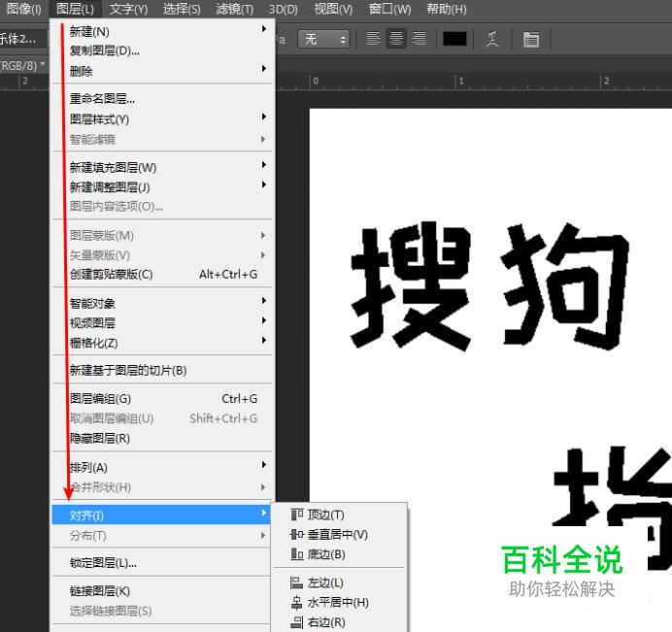Open the 滤镜(T) menu
This screenshot has width=672, height=632.
235,9
